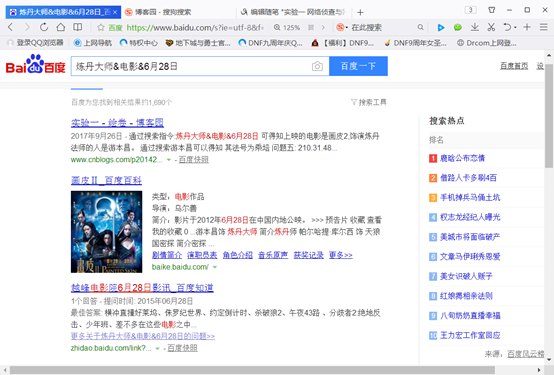Click the Baidu logo

coord(35,64)
